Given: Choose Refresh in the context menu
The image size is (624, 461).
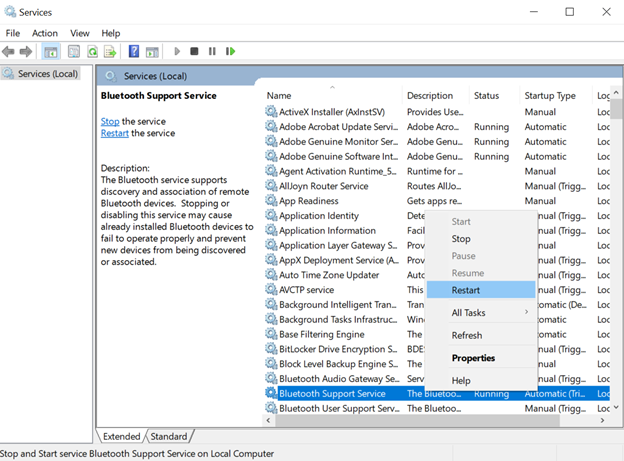Looking at the screenshot, I should coord(481,335).
